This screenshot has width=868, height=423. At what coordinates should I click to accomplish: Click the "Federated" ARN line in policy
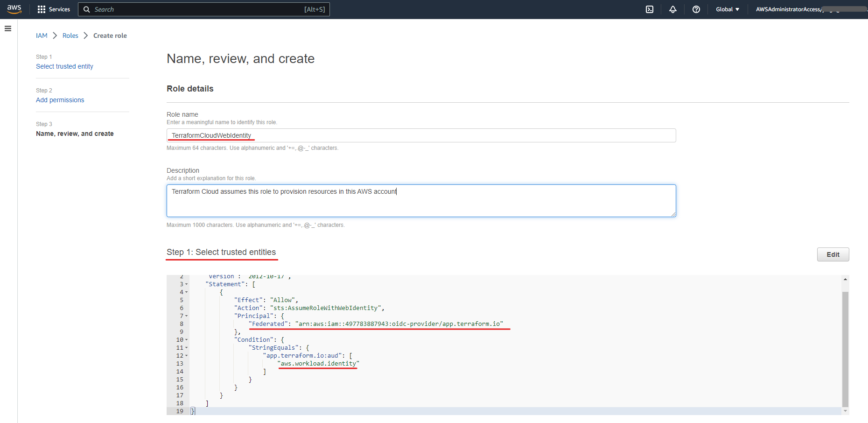[x=376, y=324]
